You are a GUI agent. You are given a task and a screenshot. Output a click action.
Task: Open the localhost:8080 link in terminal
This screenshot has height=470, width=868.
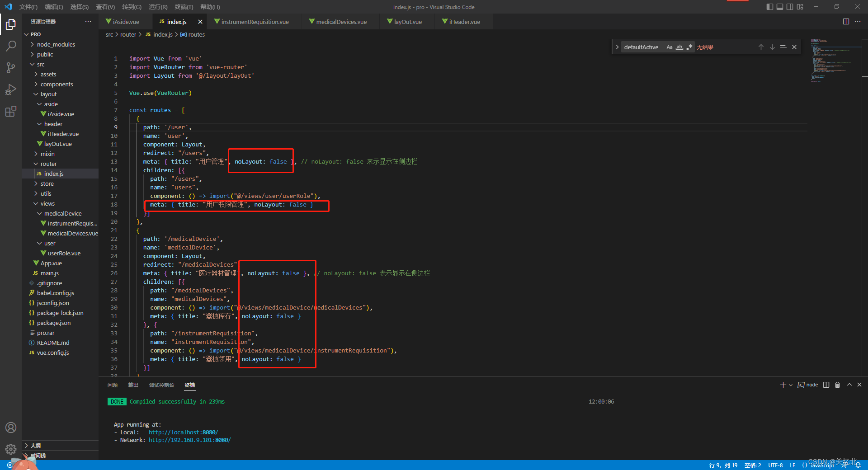click(x=184, y=432)
